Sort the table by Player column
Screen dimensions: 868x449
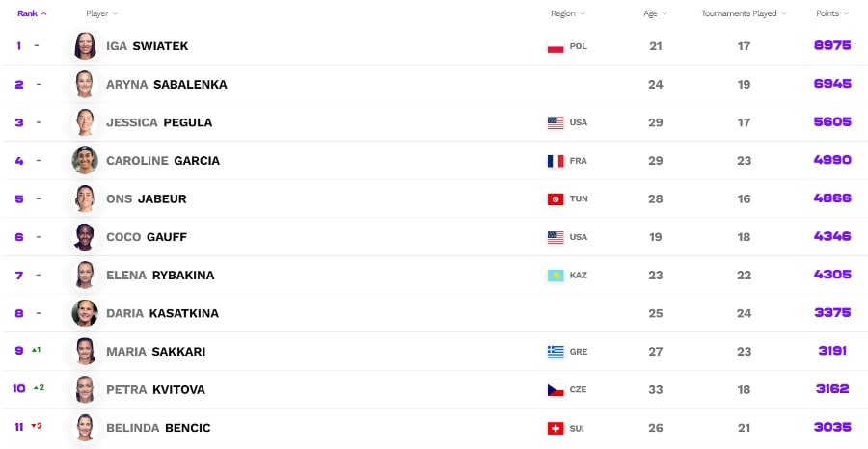click(102, 13)
